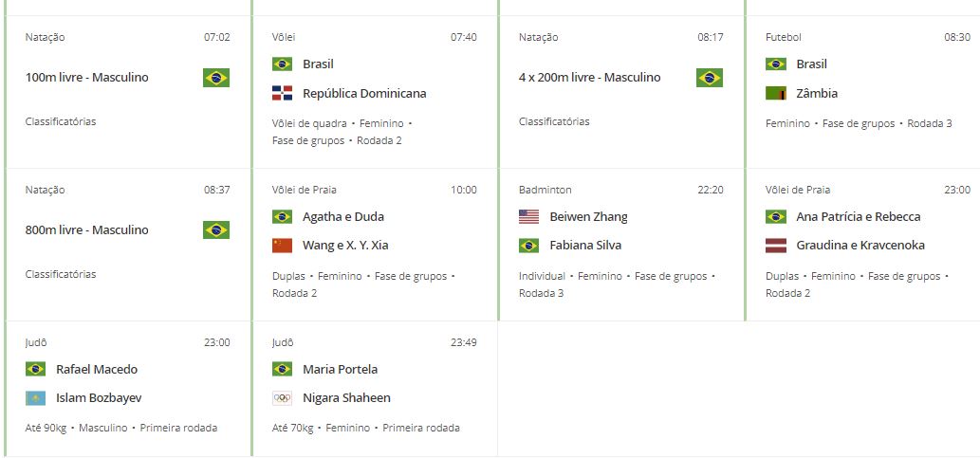Click the Olympic rings flag beside Nigara Shaheen
The width and height of the screenshot is (980, 458).
coord(282,398)
